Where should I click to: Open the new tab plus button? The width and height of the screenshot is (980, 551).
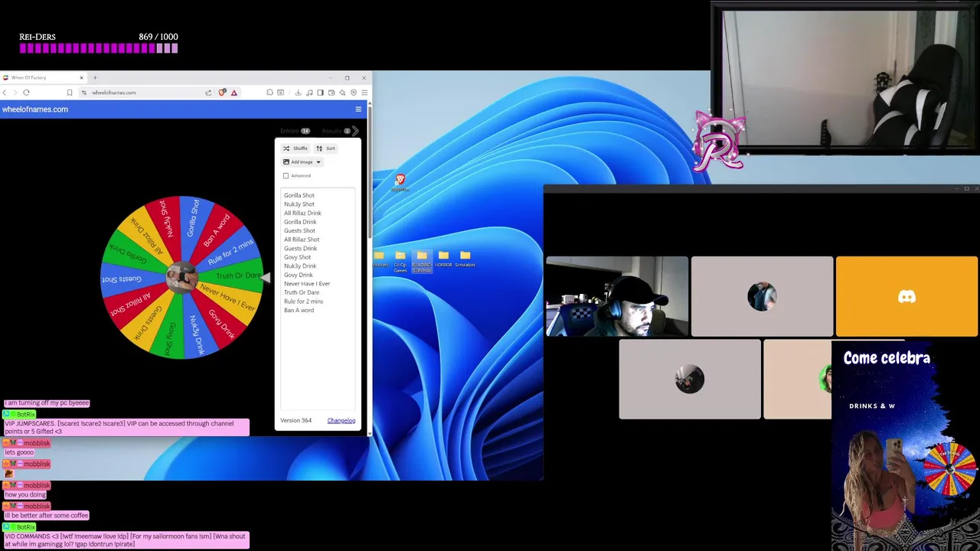click(x=95, y=77)
